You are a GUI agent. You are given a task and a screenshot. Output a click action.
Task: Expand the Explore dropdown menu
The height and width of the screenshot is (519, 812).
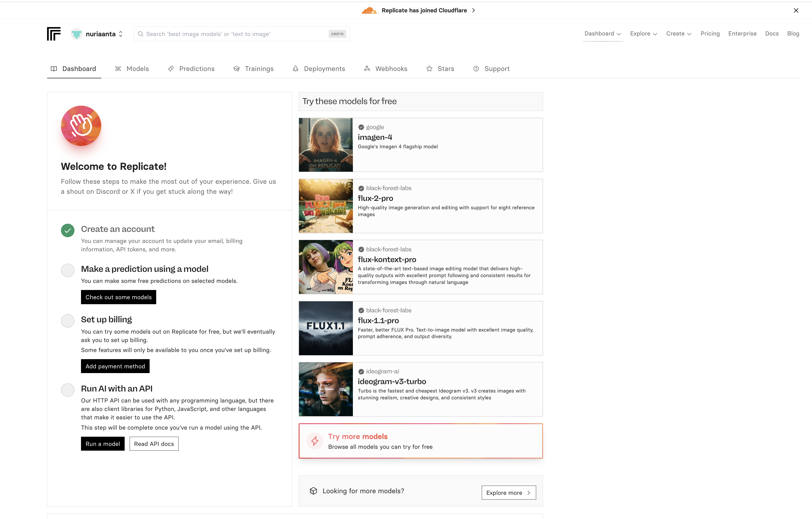pyautogui.click(x=644, y=33)
